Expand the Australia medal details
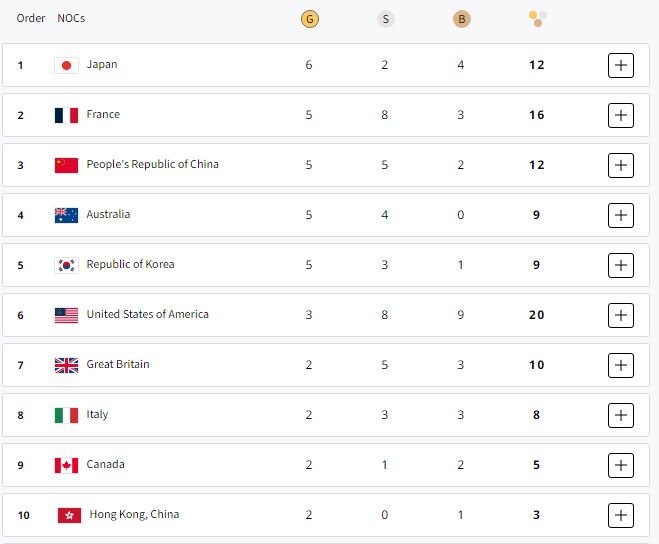This screenshot has height=544, width=659. [621, 215]
